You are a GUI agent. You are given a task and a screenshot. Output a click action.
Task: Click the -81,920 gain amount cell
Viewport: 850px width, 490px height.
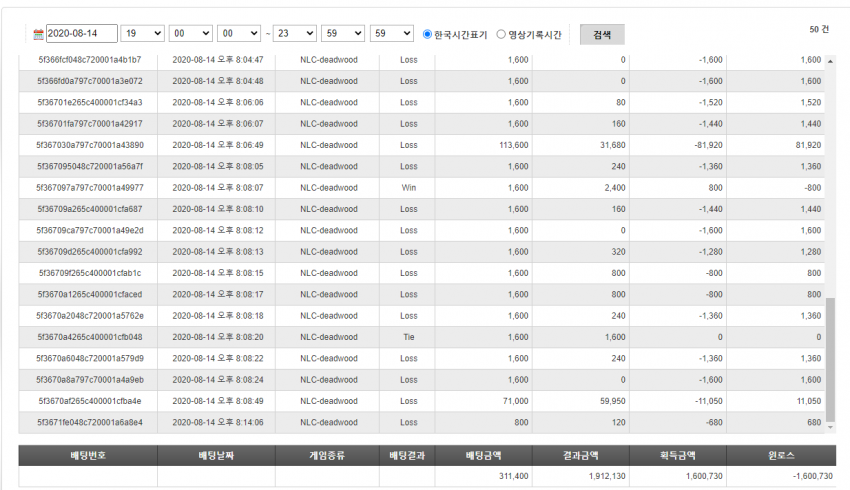[x=709, y=145]
